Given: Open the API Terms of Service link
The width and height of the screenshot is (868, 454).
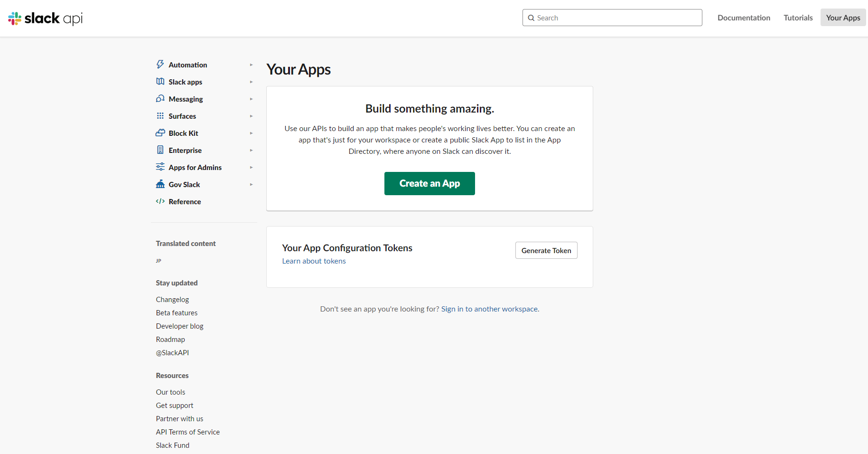Looking at the screenshot, I should (188, 432).
